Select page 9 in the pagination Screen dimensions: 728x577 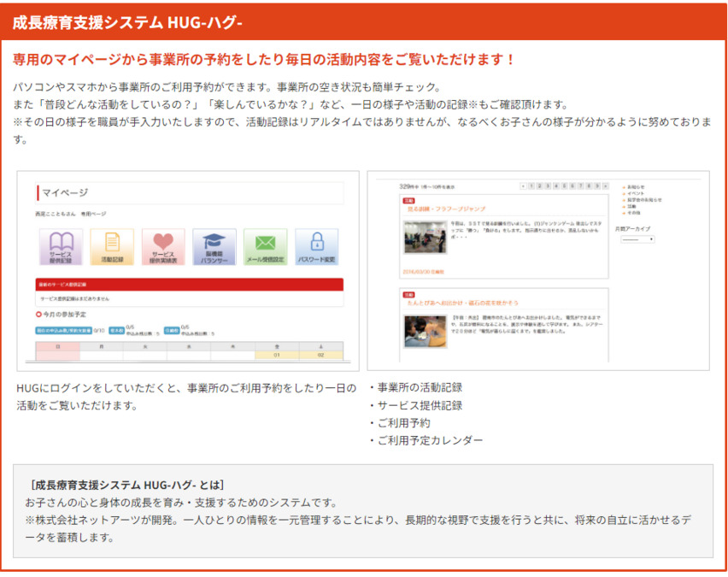coord(597,186)
